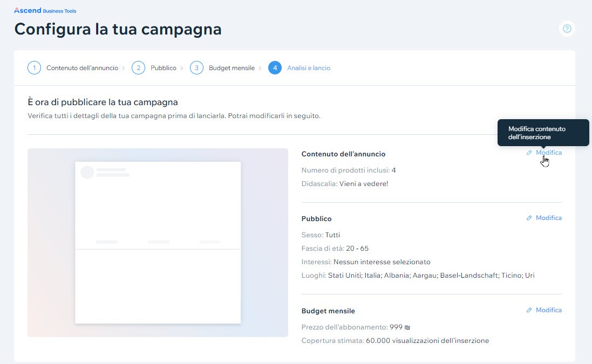The height and width of the screenshot is (364, 592).
Task: Click pencil icon beside Contenuto dell'annuncio section
Action: 529,153
